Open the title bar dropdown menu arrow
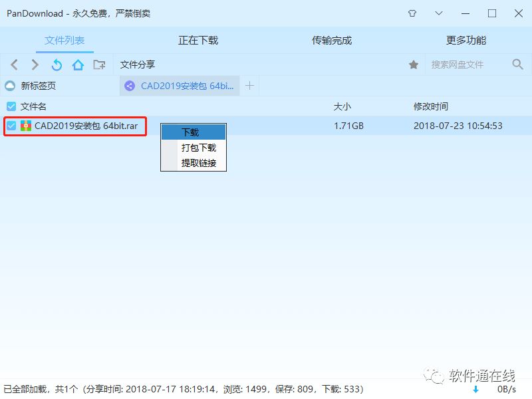The width and height of the screenshot is (532, 399). coord(439,13)
